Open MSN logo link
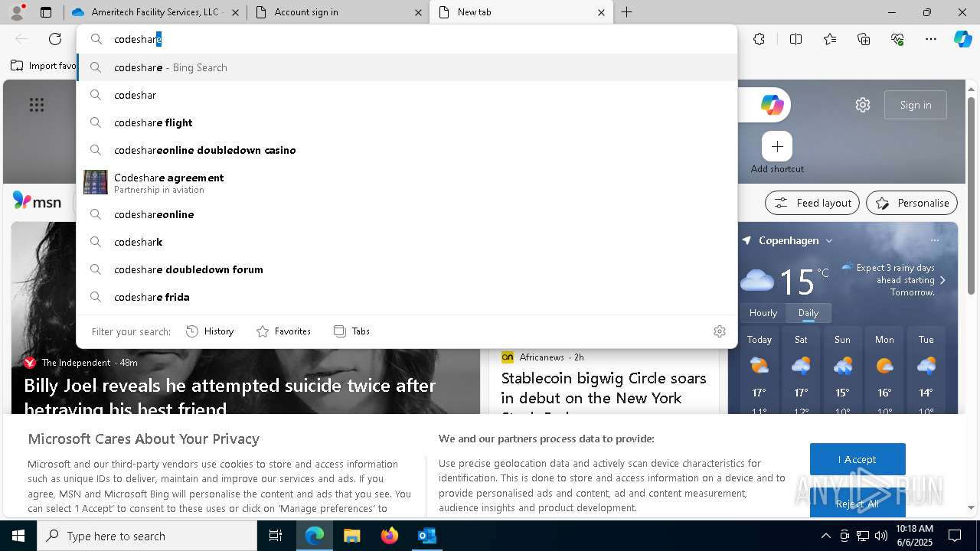980x551 pixels. [37, 202]
